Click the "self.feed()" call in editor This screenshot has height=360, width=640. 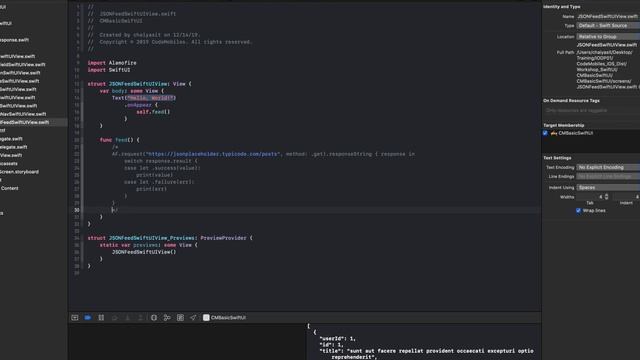153,112
